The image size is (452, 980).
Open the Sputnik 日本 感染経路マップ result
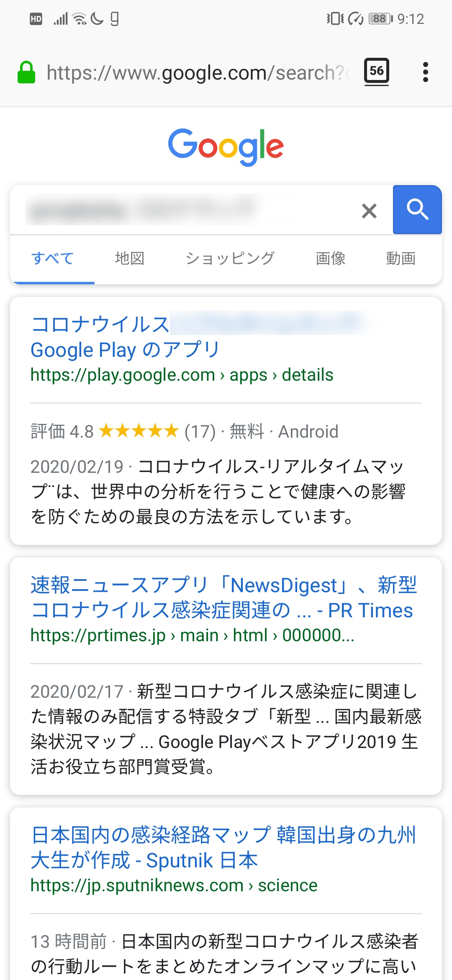224,848
